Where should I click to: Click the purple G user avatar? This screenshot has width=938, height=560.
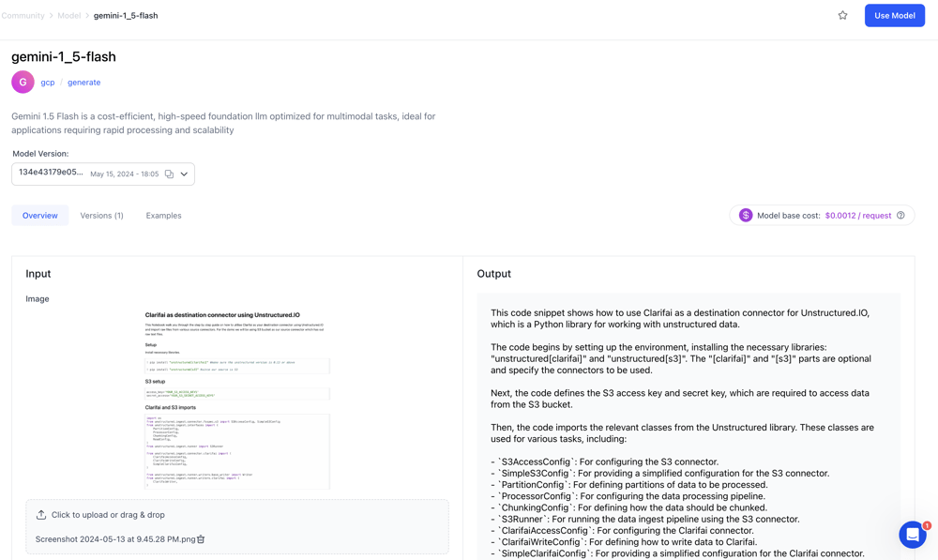coord(23,83)
